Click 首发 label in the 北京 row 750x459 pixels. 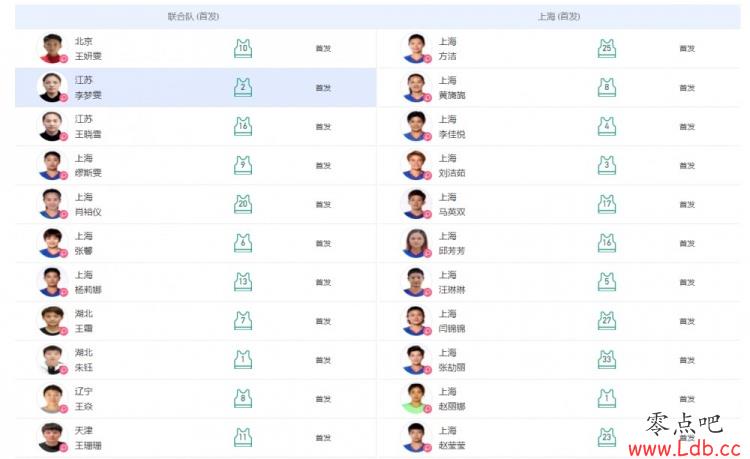click(323, 48)
